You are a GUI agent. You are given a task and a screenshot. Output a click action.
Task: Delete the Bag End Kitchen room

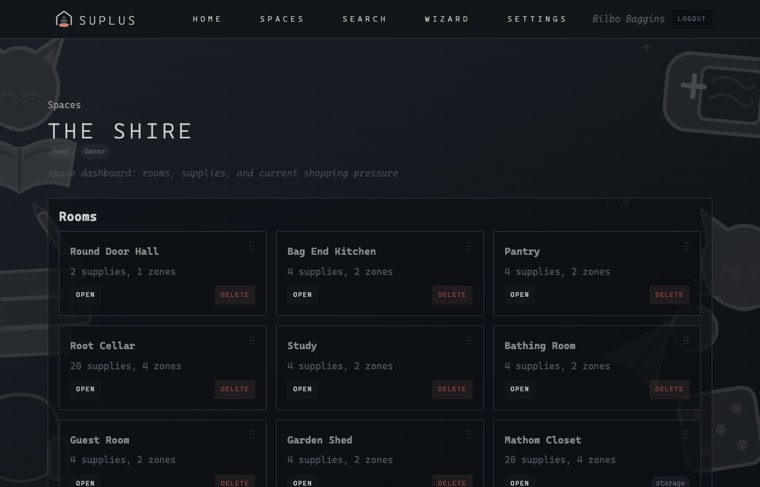(452, 295)
